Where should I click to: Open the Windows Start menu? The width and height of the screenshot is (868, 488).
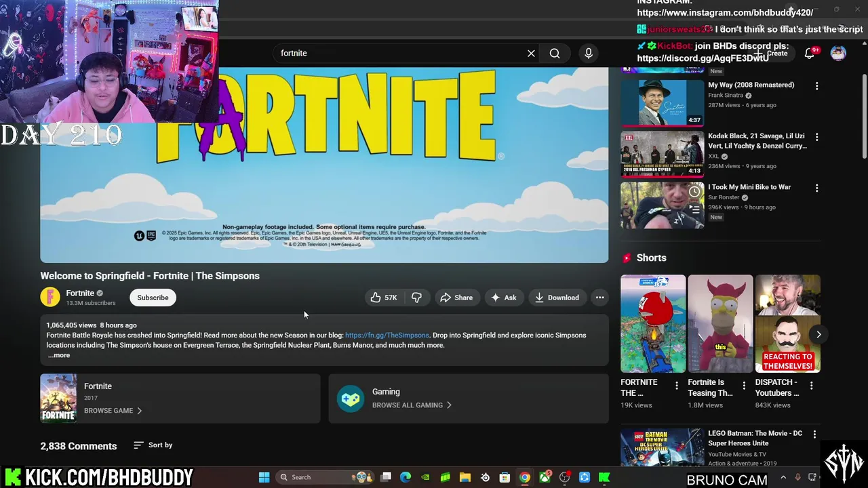[x=264, y=477]
